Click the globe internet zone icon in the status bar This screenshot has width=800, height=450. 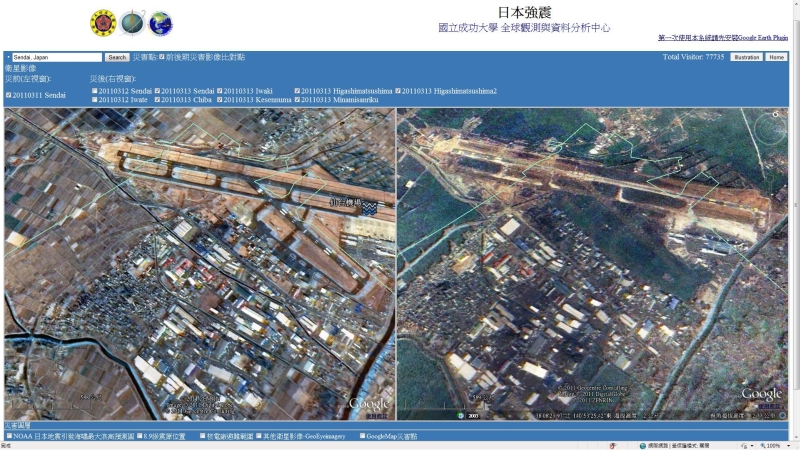642,446
